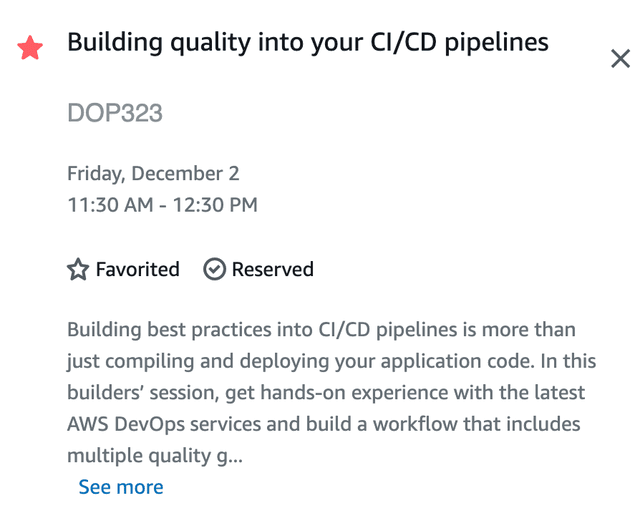This screenshot has width=640, height=505.
Task: Select the DOP323 session code
Action: (x=115, y=113)
